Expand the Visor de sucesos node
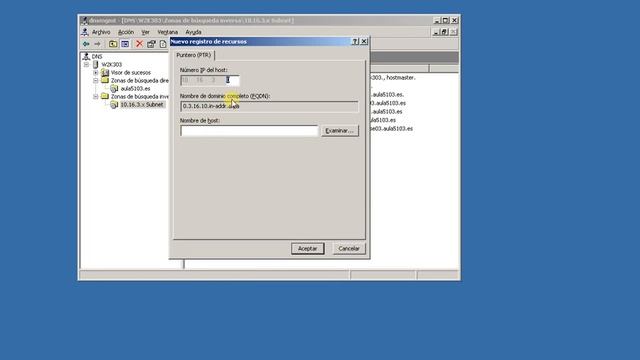This screenshot has width=640, height=360. click(x=96, y=73)
